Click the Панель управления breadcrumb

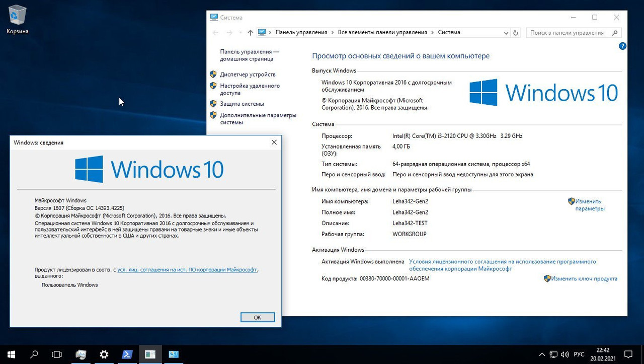pyautogui.click(x=301, y=32)
